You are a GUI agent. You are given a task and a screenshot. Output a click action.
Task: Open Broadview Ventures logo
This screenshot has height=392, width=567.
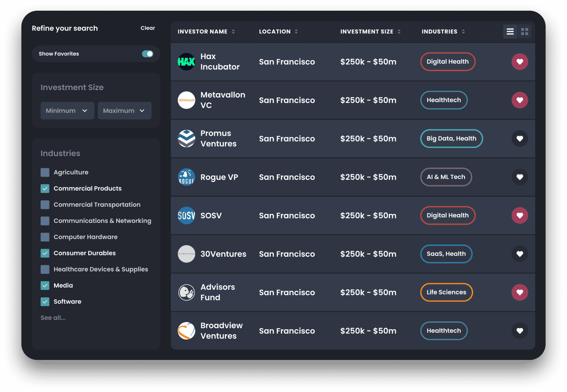186,331
